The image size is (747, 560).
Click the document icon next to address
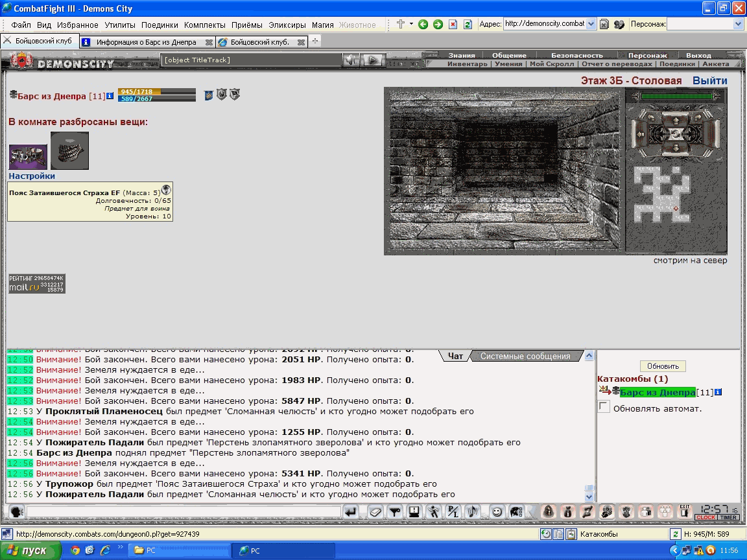[604, 24]
